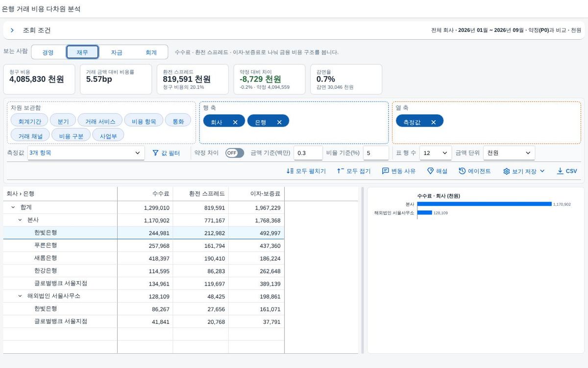
Task: Toggle the 약정 차이 switch
Action: 235,153
